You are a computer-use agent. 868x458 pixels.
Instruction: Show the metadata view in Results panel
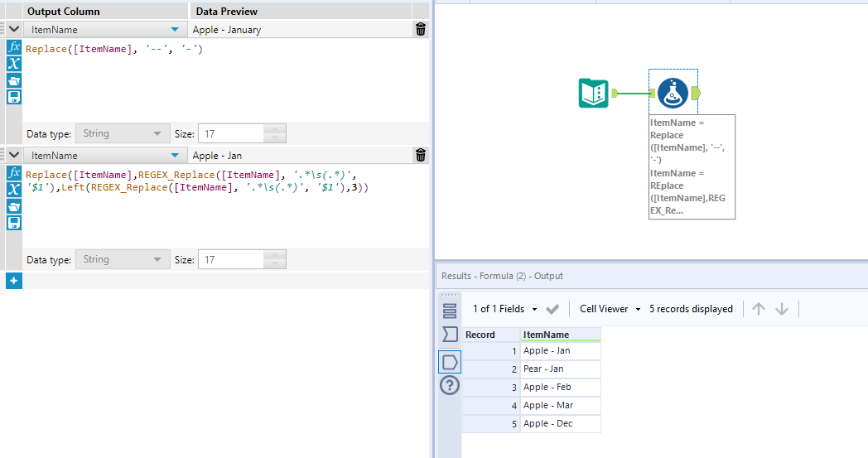[450, 335]
